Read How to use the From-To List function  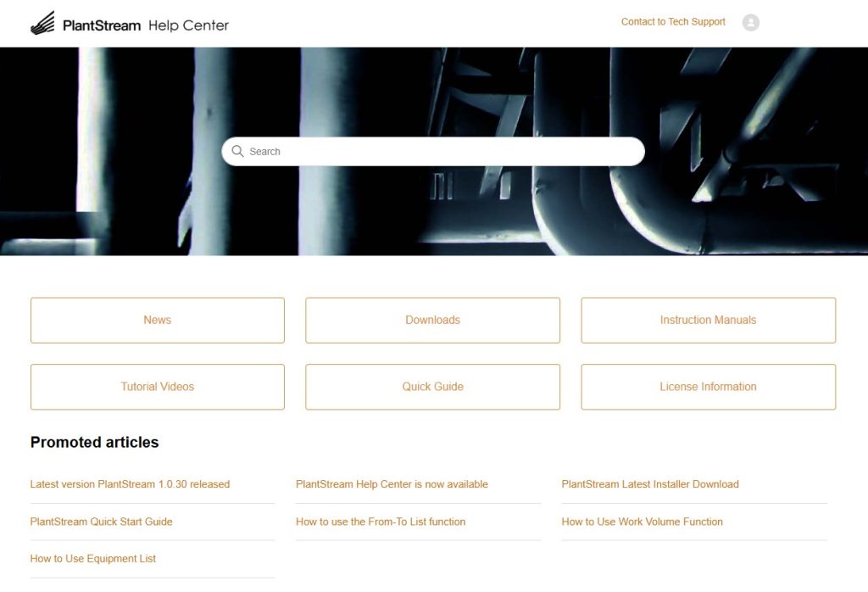[x=381, y=522]
